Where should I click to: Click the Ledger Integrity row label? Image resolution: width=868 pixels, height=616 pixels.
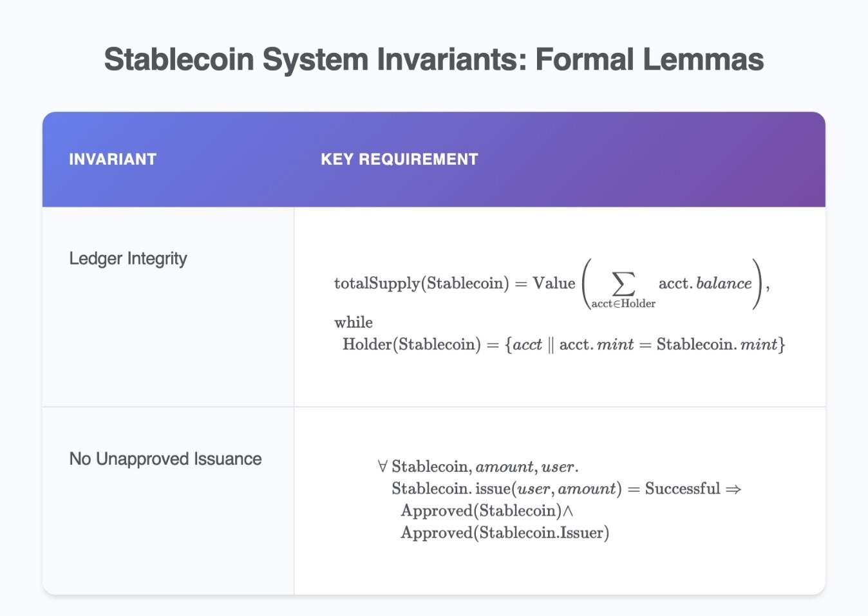click(x=128, y=259)
